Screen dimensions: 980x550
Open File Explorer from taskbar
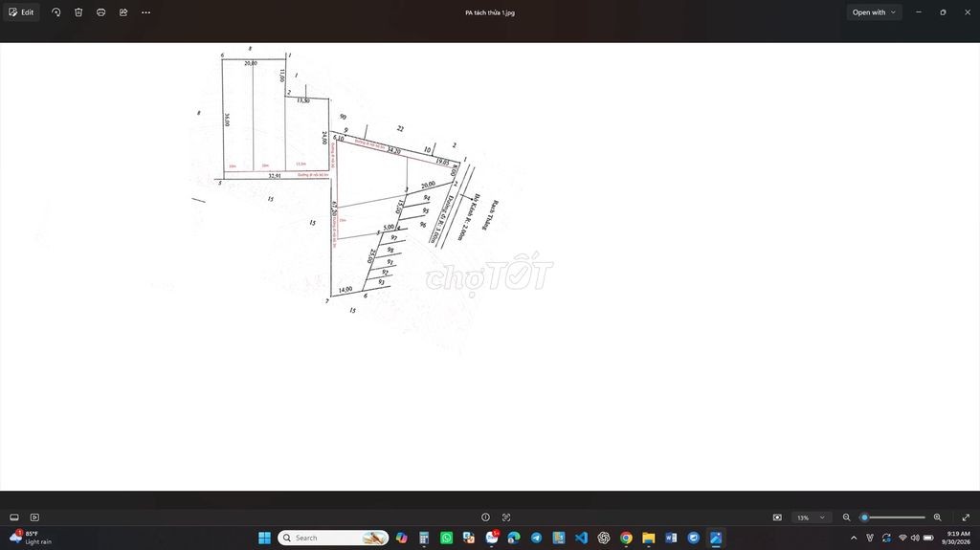[x=649, y=539]
